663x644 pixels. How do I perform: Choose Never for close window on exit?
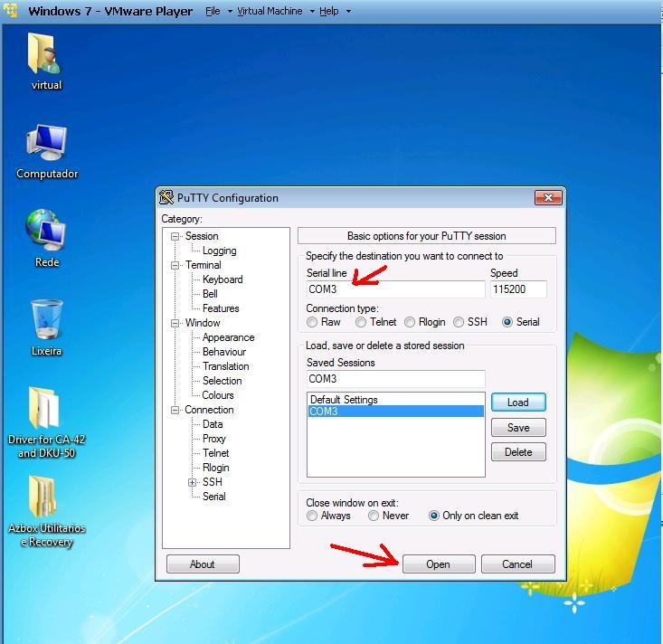(x=374, y=516)
